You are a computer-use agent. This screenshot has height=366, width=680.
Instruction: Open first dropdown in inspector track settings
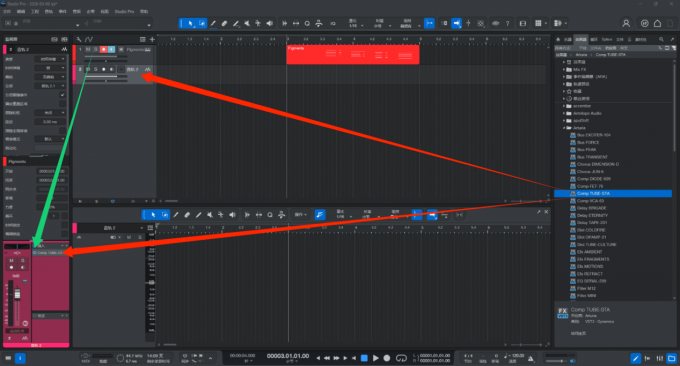pos(51,59)
